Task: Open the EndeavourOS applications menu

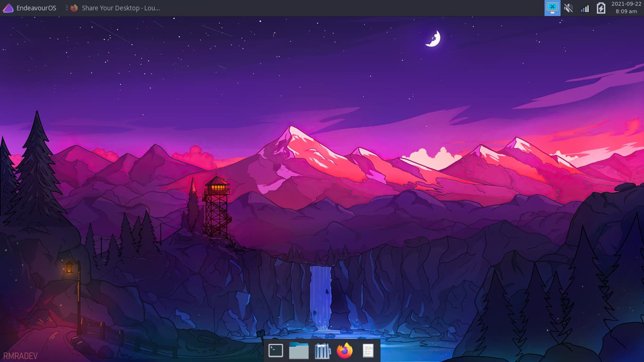Action: (30, 8)
